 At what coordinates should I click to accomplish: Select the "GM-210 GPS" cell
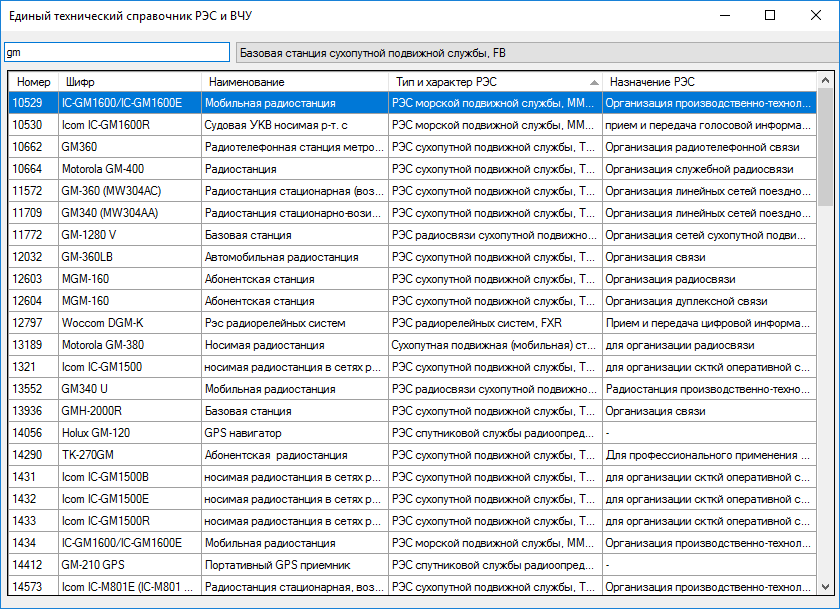[130, 564]
